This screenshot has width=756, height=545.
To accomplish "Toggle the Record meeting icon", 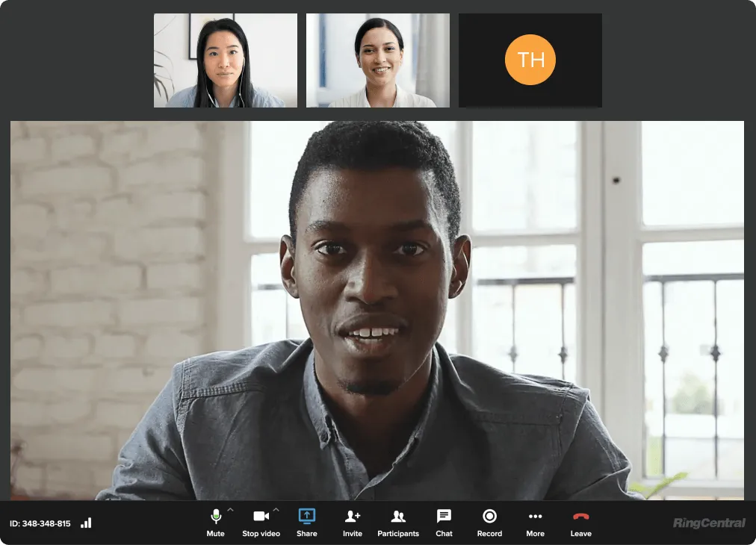I will coord(489,516).
